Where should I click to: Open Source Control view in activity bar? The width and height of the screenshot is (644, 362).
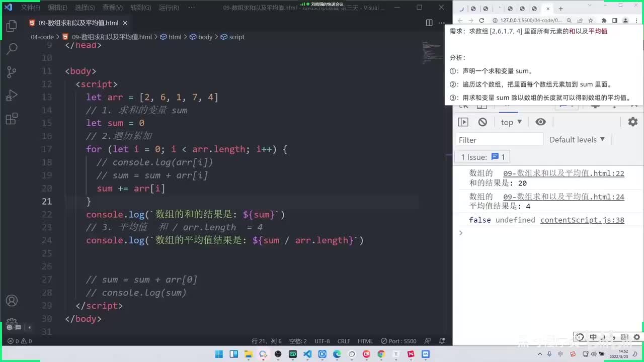(x=11, y=72)
